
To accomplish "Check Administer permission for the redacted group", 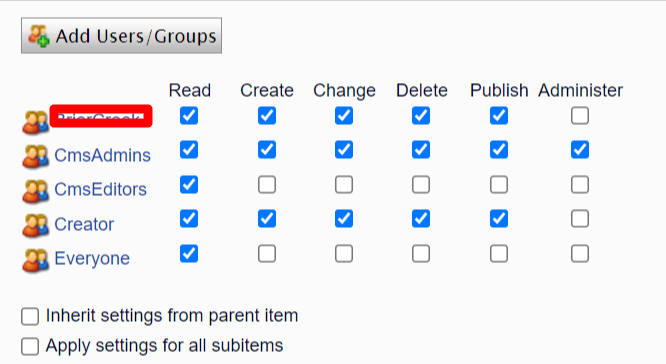I will pyautogui.click(x=580, y=115).
